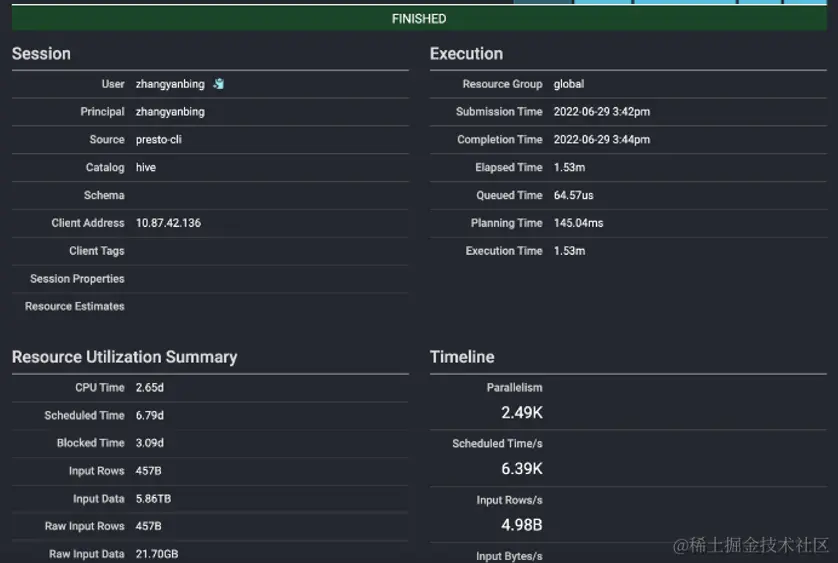This screenshot has height=563, width=838.
Task: Click the Execution section heading
Action: point(467,53)
